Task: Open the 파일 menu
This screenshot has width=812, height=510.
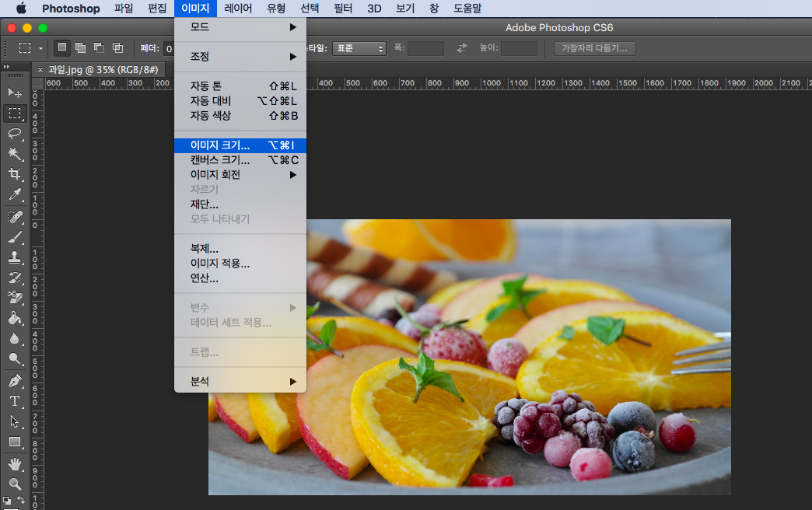Action: coord(124,9)
